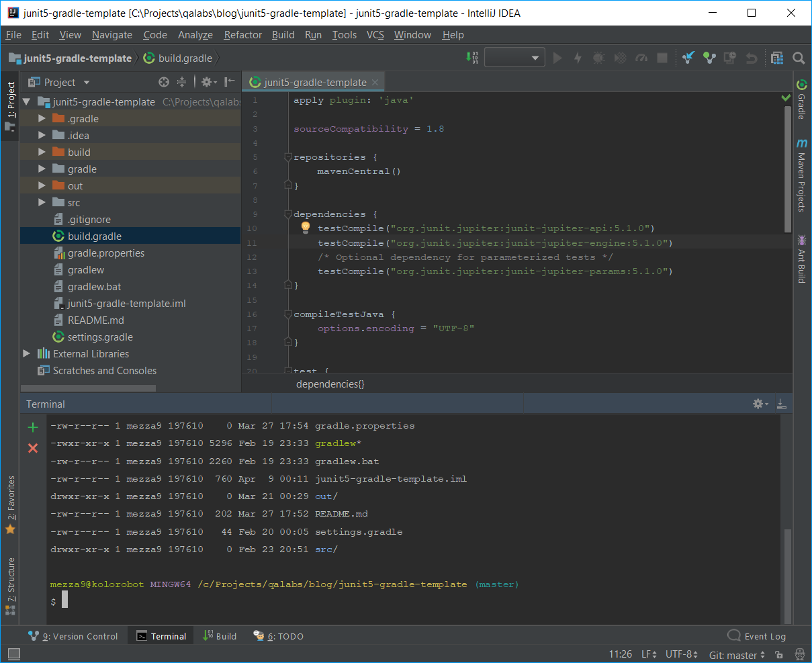This screenshot has width=812, height=663.
Task: Click the Build Project toolbar icon
Action: point(472,58)
